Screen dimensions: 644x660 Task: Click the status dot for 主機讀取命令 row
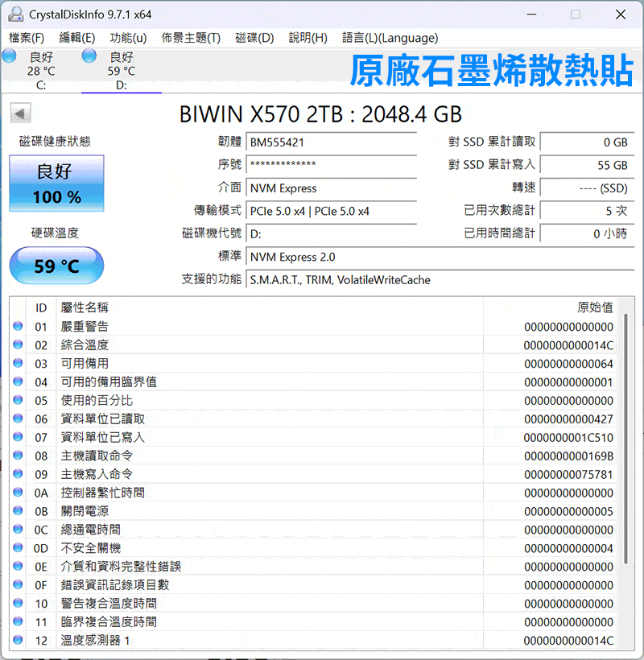[x=18, y=456]
